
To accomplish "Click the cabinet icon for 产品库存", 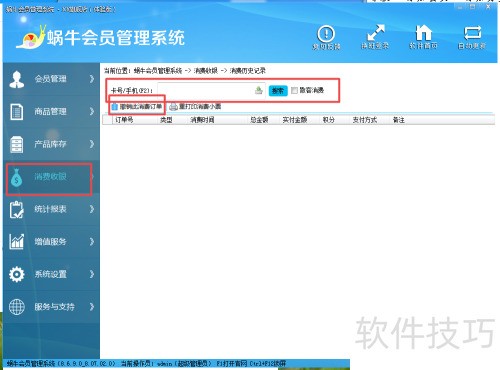I will (17, 144).
